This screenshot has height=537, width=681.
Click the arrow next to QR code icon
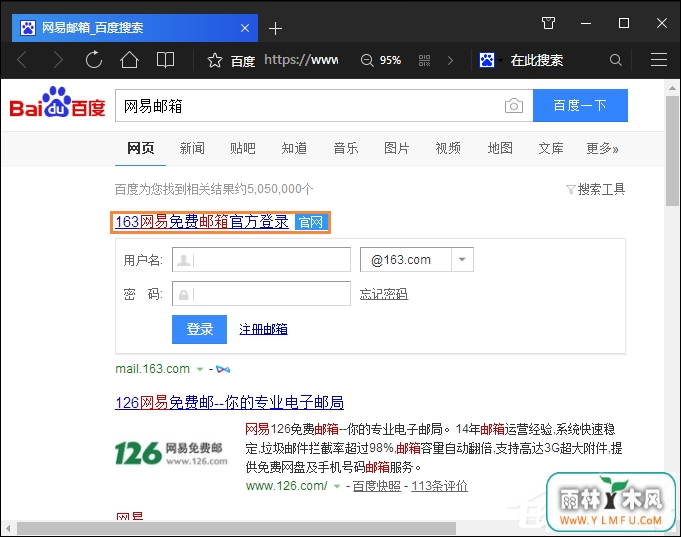[x=450, y=60]
